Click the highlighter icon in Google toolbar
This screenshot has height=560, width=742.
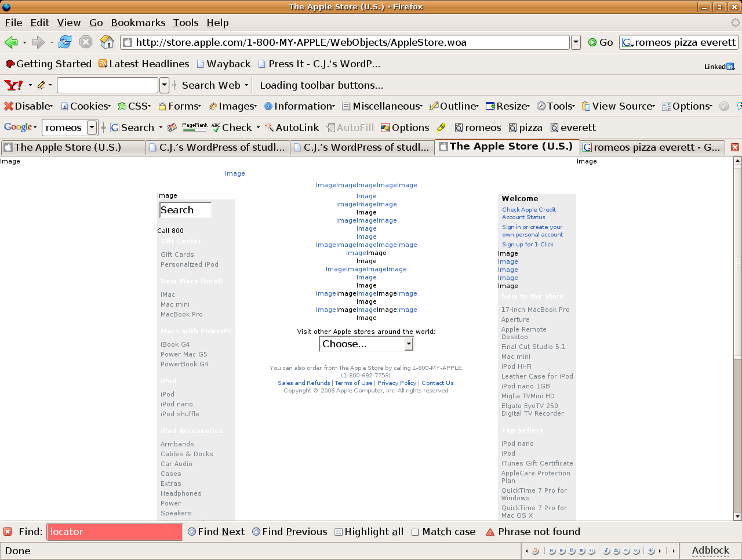[441, 128]
